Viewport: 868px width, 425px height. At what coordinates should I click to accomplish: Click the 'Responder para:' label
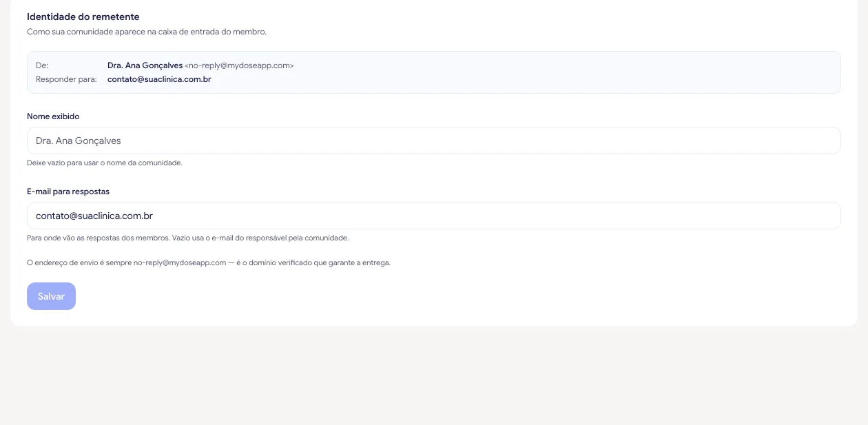pyautogui.click(x=66, y=79)
